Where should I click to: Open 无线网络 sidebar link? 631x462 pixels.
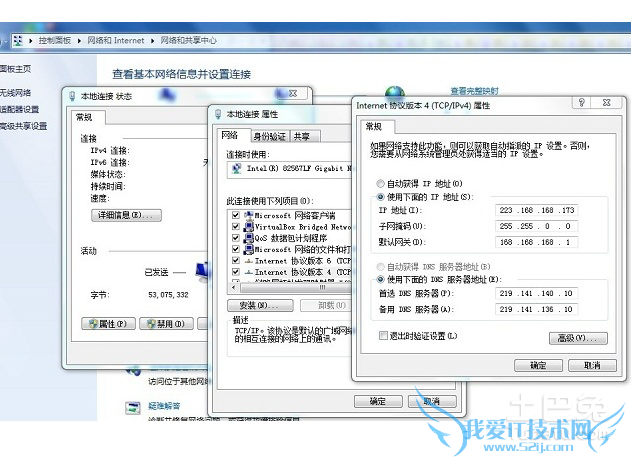(15, 93)
